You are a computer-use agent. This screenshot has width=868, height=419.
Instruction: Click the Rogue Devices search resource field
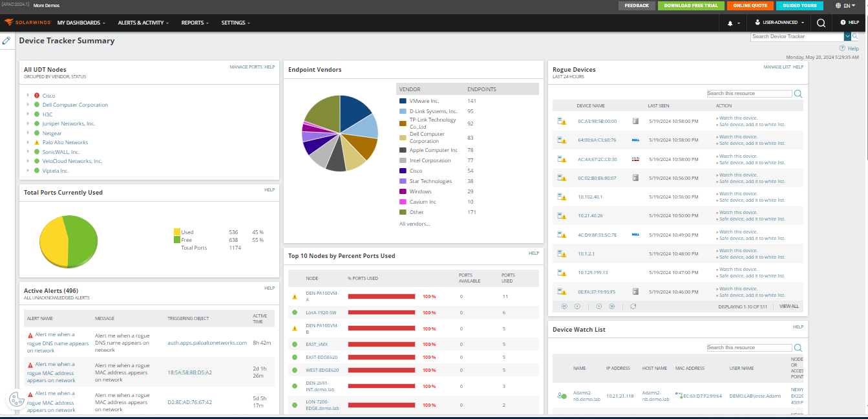coord(749,93)
